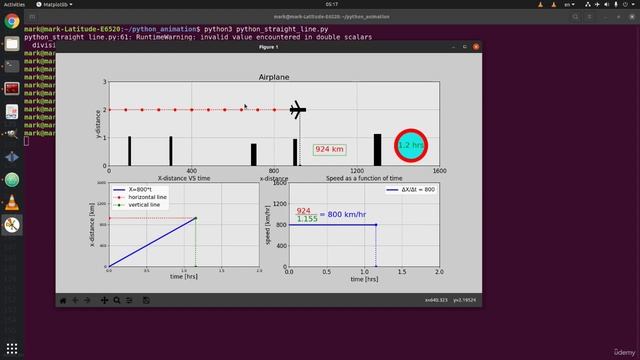Select the Zoom to rectangle tool

117,300
